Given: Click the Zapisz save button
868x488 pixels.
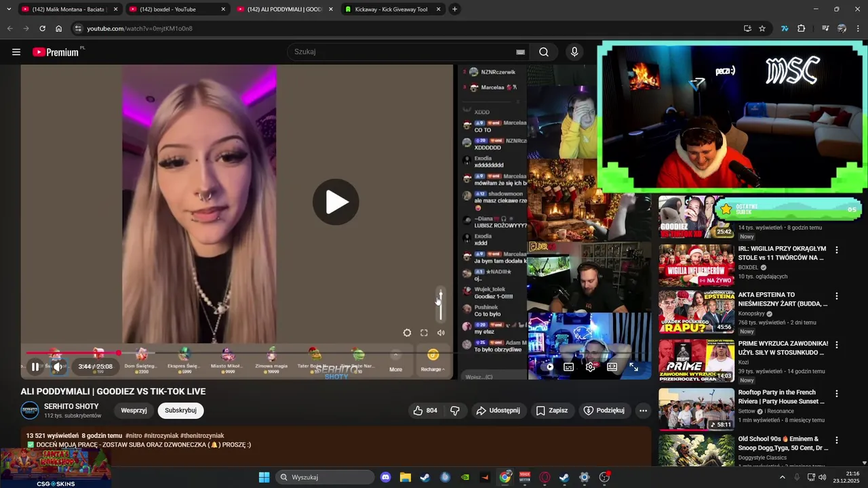Looking at the screenshot, I should point(551,411).
